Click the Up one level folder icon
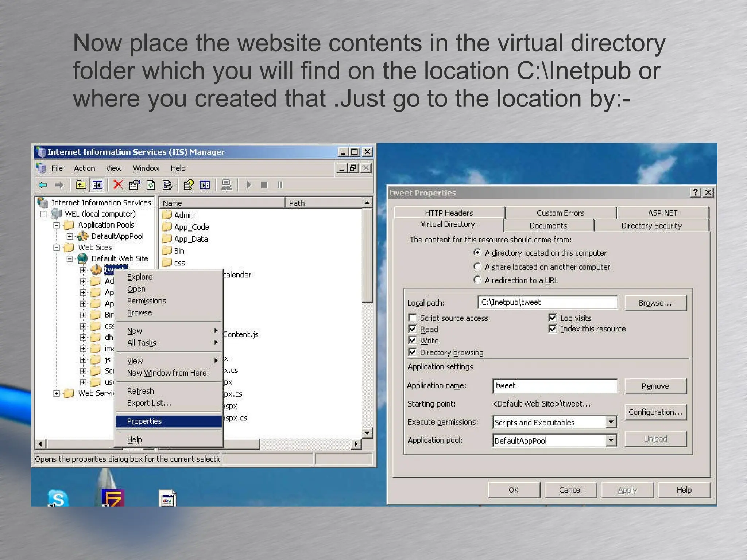Viewport: 747px width, 560px height. (81, 185)
